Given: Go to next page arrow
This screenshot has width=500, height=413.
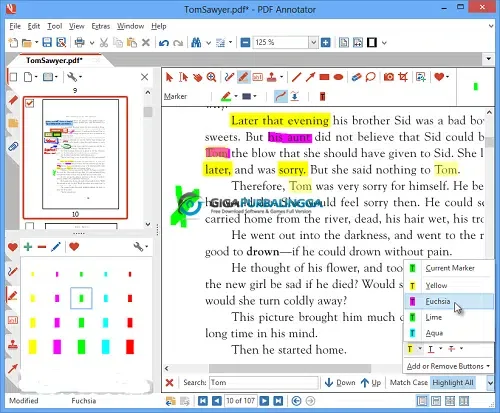Looking at the screenshot, I should (x=264, y=401).
